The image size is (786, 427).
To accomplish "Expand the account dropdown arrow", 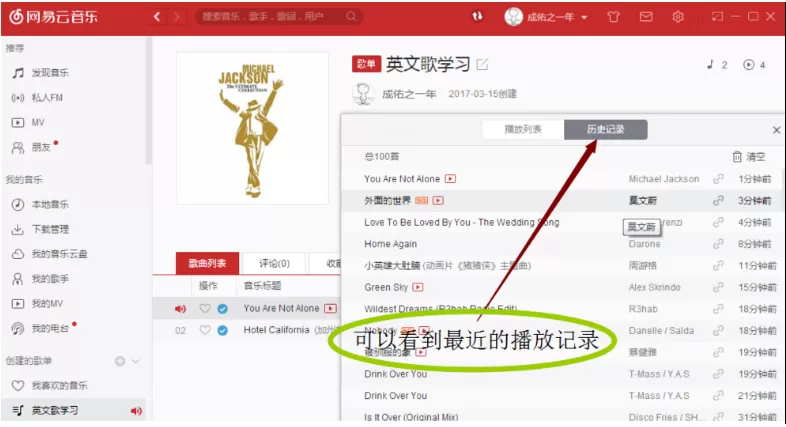I will coord(584,18).
